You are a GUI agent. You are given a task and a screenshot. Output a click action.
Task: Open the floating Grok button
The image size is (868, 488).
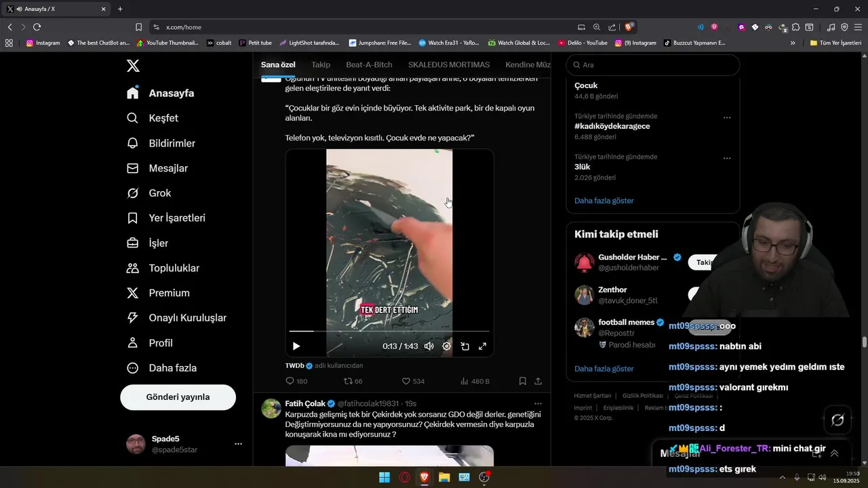(837, 420)
